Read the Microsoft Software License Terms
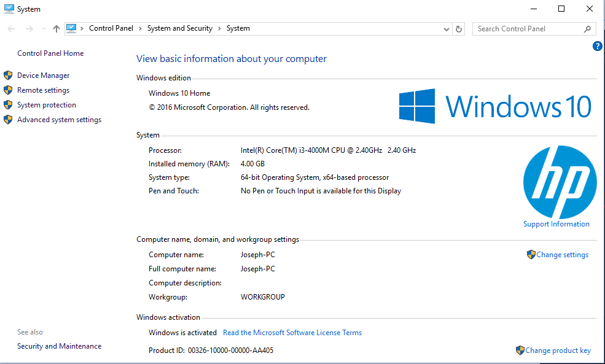 tap(292, 333)
